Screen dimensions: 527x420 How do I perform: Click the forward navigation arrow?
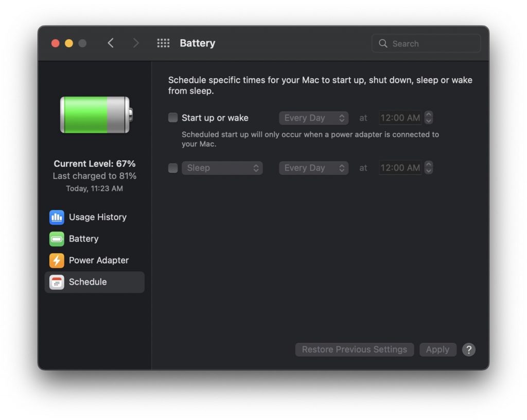(135, 43)
